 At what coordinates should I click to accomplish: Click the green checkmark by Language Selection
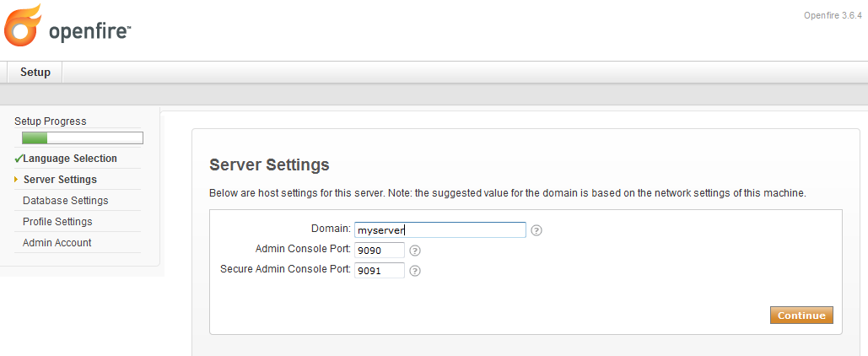tap(18, 159)
